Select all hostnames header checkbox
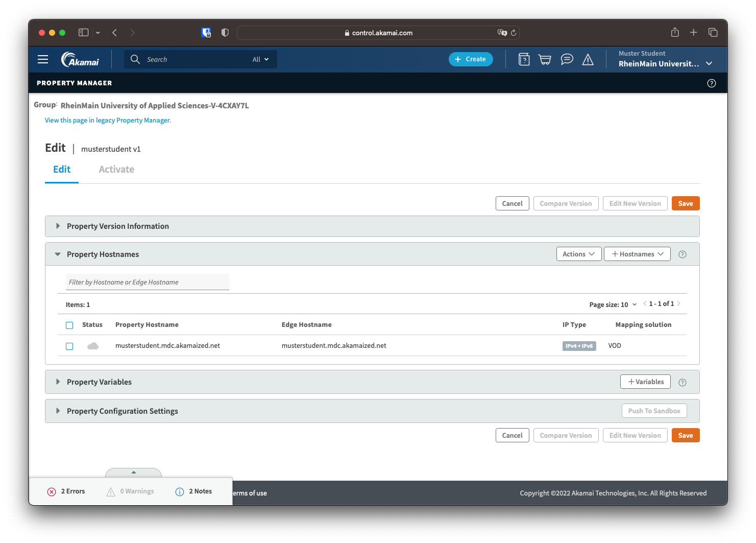This screenshot has height=543, width=756. tap(69, 325)
